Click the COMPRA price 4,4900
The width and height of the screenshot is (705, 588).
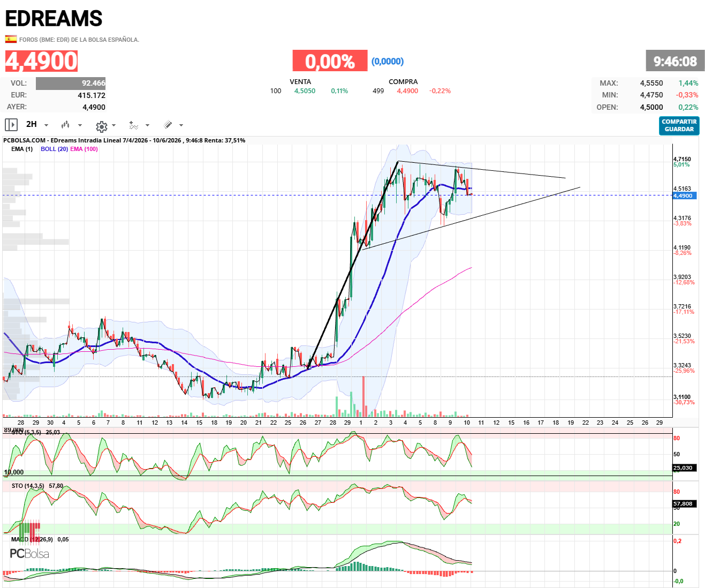coord(407,91)
